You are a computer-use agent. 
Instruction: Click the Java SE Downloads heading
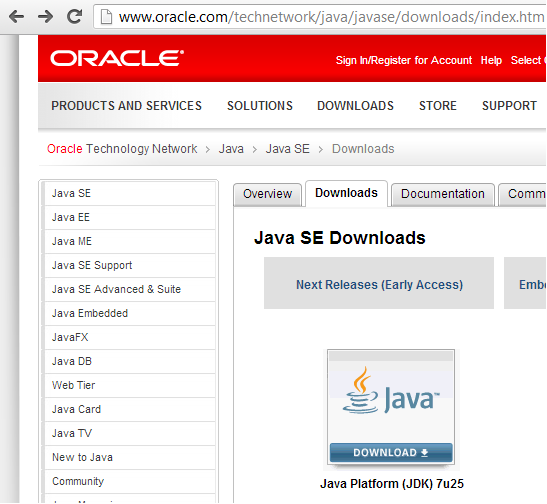coord(340,238)
